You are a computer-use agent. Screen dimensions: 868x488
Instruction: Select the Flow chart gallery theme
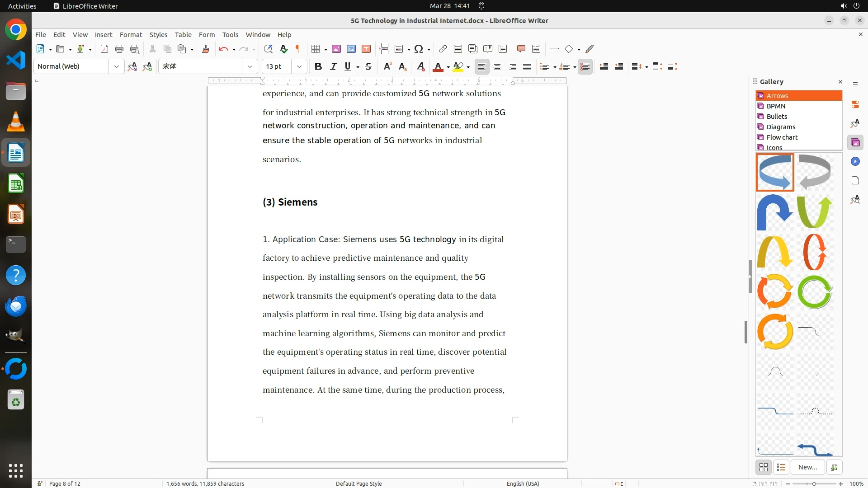(782, 137)
